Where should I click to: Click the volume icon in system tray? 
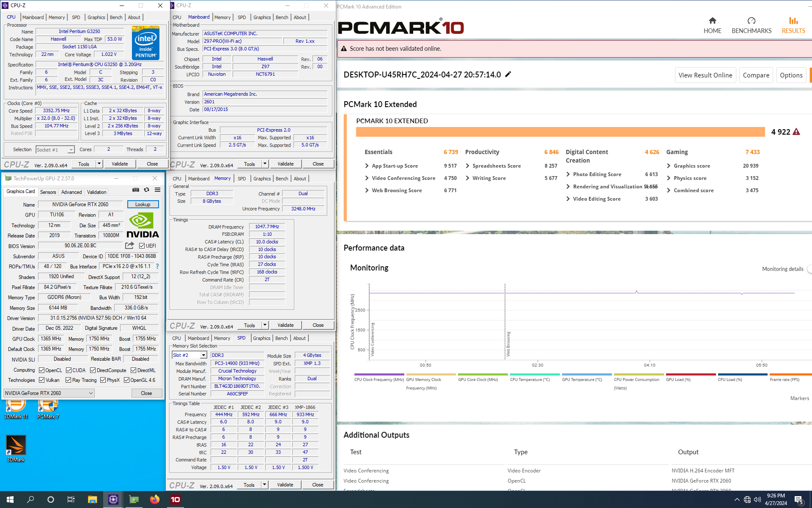(x=757, y=500)
